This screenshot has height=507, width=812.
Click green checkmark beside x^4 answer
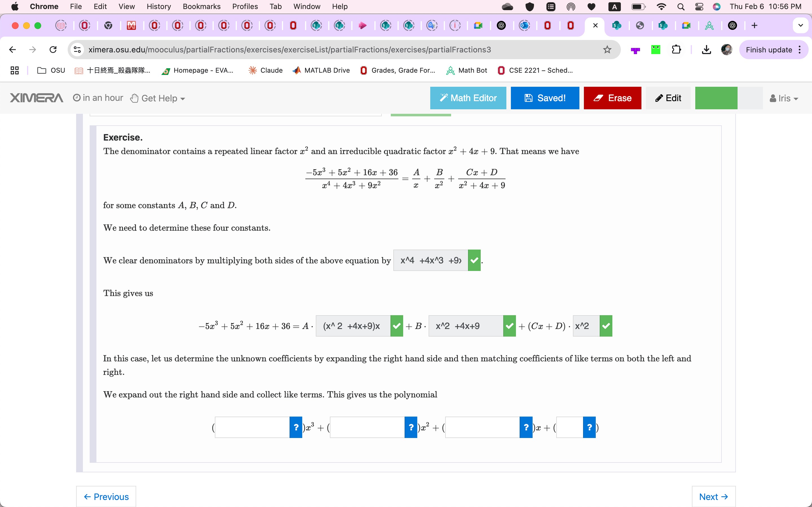(x=474, y=260)
